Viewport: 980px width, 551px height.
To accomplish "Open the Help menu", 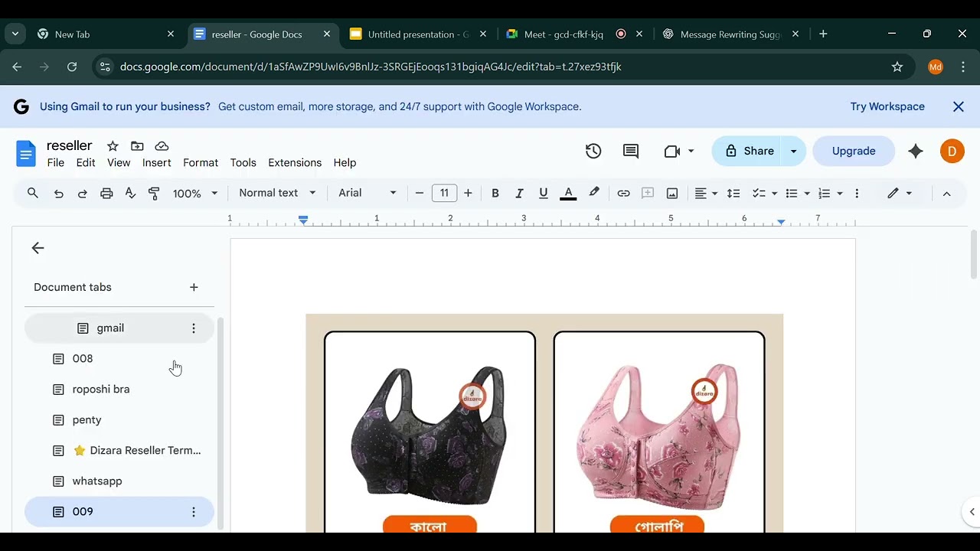I will pos(345,163).
